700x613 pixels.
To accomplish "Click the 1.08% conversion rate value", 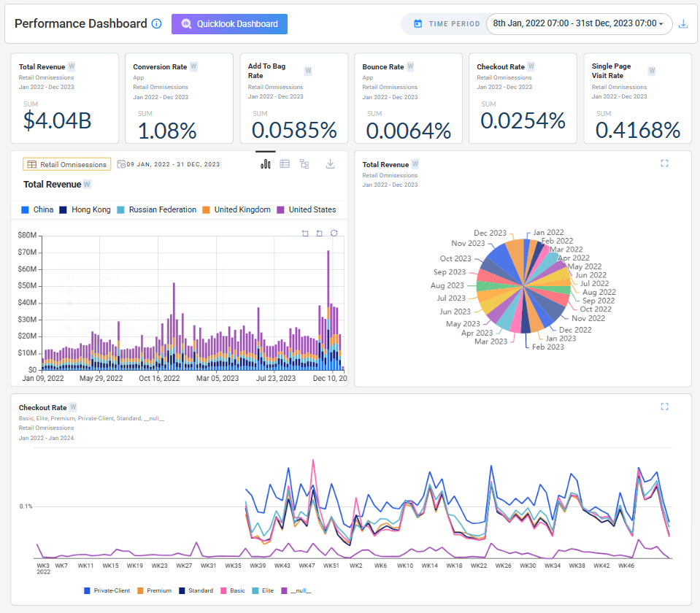I will click(167, 131).
